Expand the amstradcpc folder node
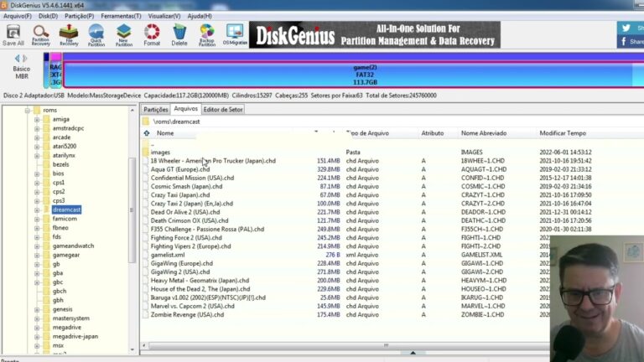644x362 pixels. point(37,128)
